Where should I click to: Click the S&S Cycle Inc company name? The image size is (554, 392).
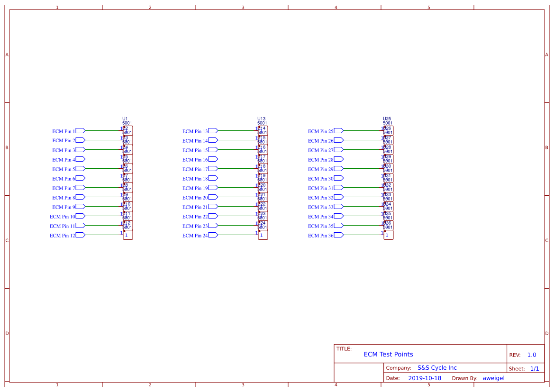pyautogui.click(x=437, y=367)
